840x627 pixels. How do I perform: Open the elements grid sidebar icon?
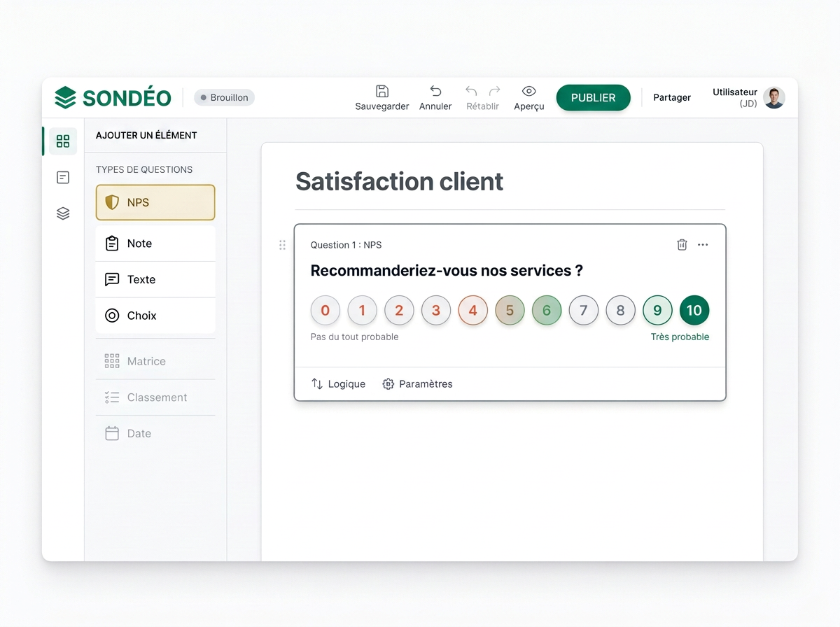(63, 141)
